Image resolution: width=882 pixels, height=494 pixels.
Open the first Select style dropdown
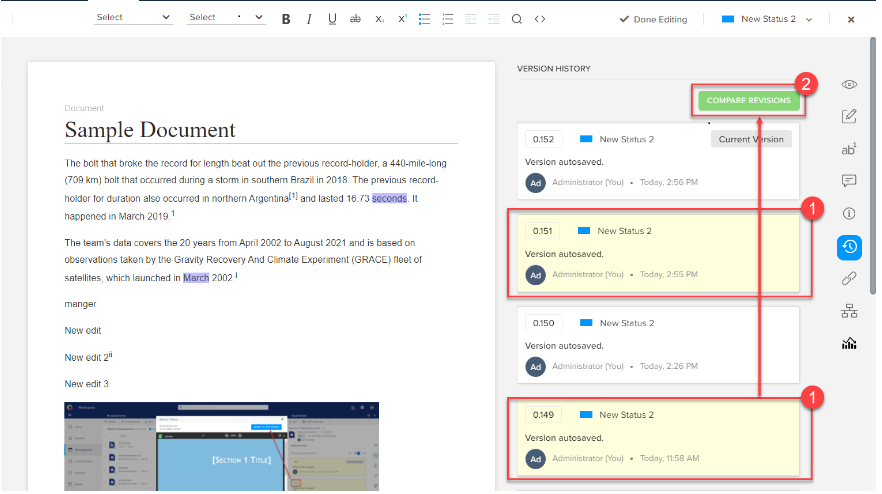click(x=133, y=17)
